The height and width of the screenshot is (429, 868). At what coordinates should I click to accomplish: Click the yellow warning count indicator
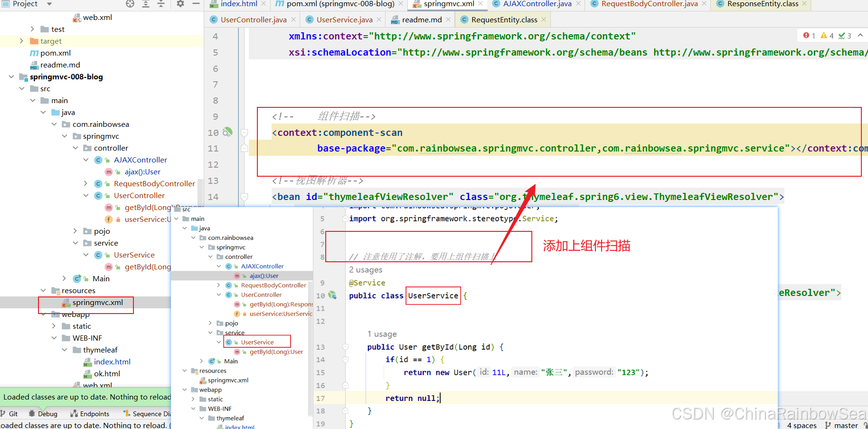(827, 36)
